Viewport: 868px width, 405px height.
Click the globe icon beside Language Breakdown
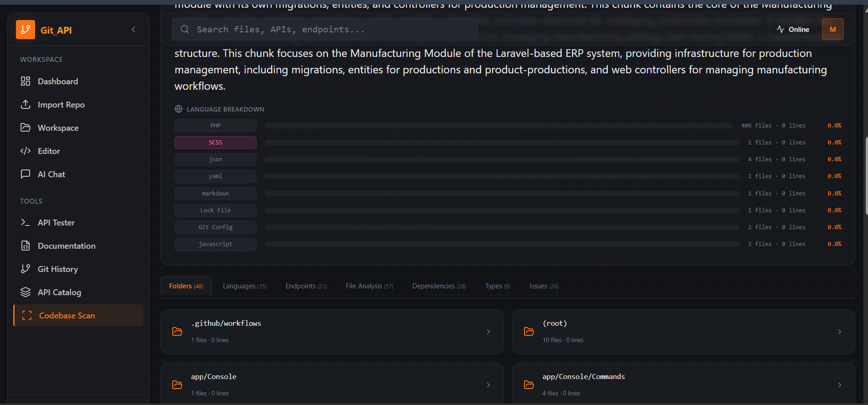click(179, 109)
